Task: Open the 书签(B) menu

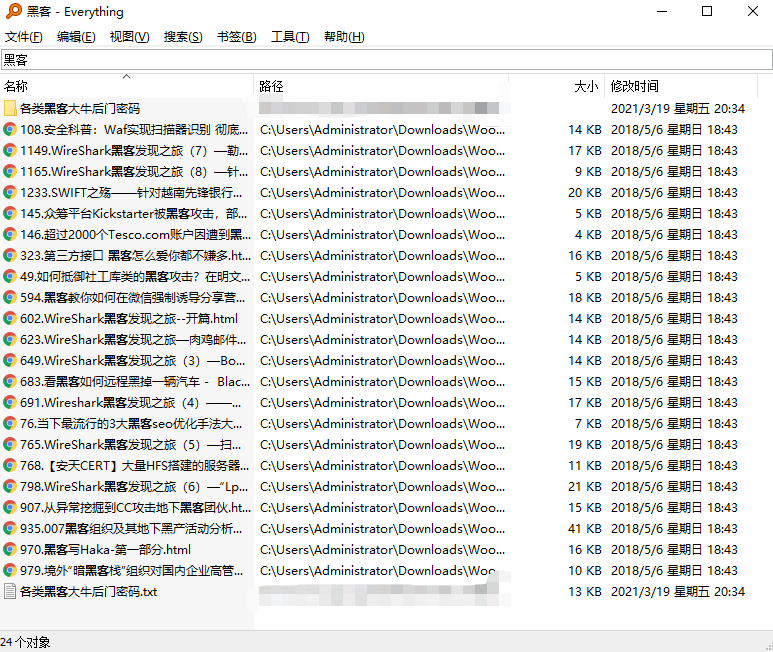Action: pyautogui.click(x=237, y=37)
